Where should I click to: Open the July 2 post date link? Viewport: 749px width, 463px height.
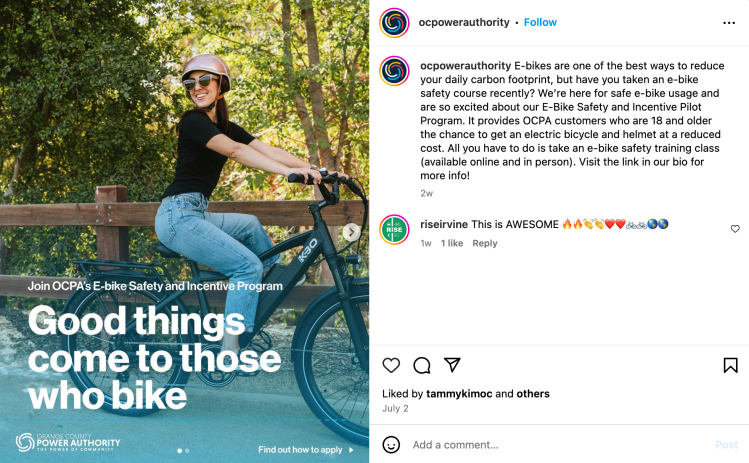pyautogui.click(x=395, y=409)
